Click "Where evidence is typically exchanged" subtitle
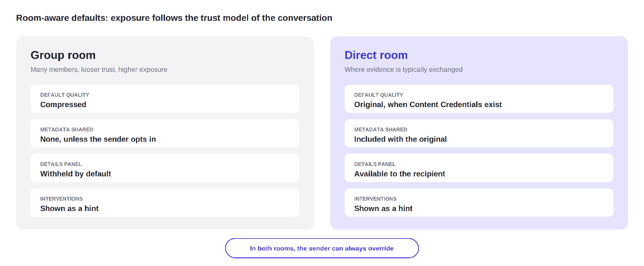Image resolution: width=644 pixels, height=266 pixels. click(403, 70)
